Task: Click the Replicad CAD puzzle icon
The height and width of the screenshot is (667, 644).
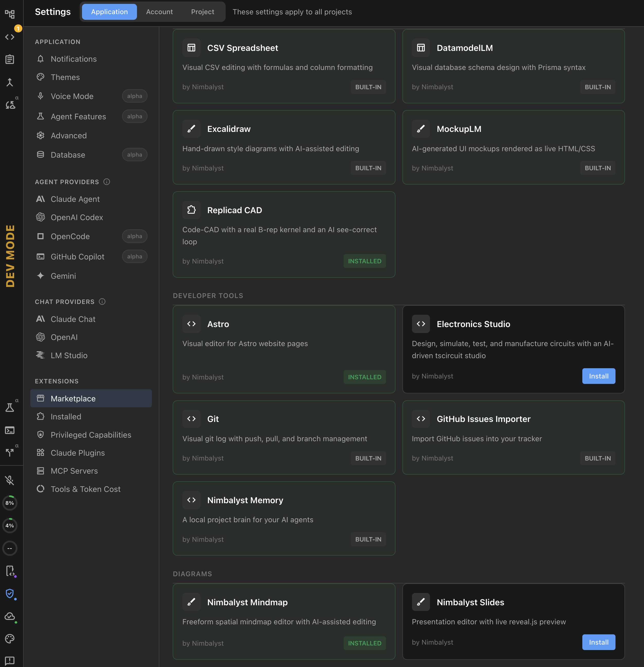Action: pyautogui.click(x=191, y=210)
